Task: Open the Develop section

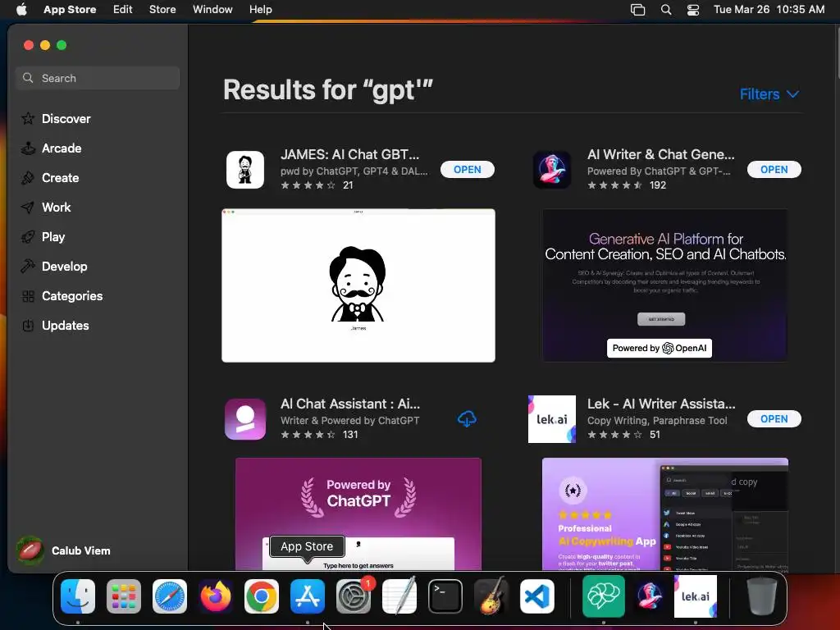Action: (53, 267)
